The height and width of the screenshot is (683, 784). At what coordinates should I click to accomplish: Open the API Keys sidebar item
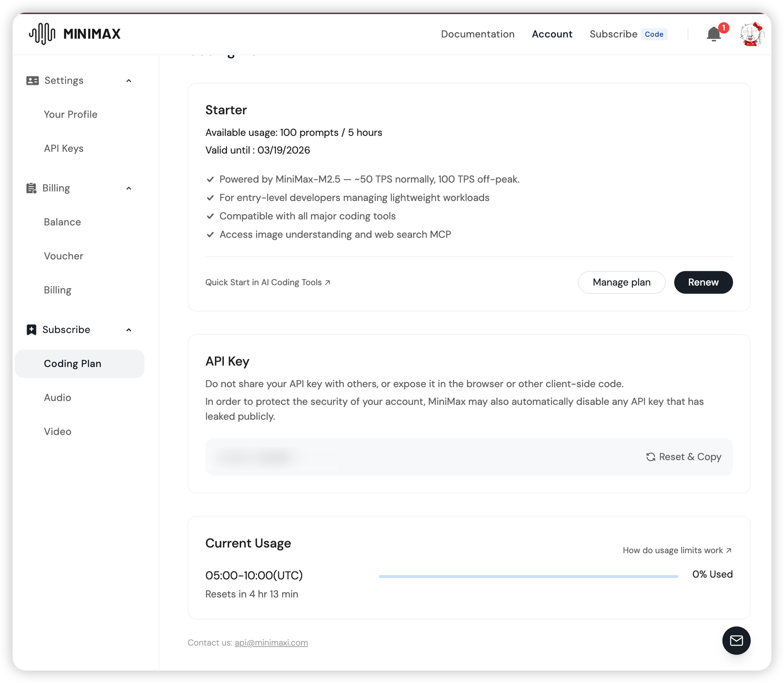(x=64, y=149)
